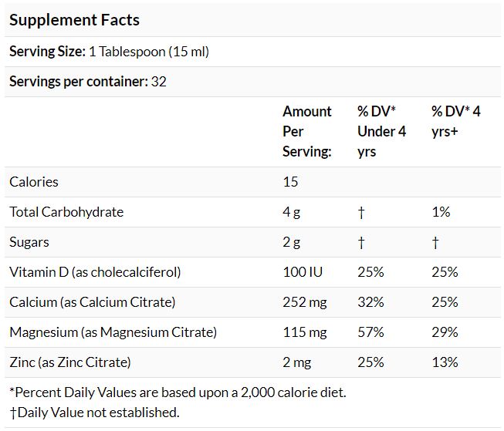The height and width of the screenshot is (431, 504).
Task: Select the Calories row label
Action: [x=34, y=182]
